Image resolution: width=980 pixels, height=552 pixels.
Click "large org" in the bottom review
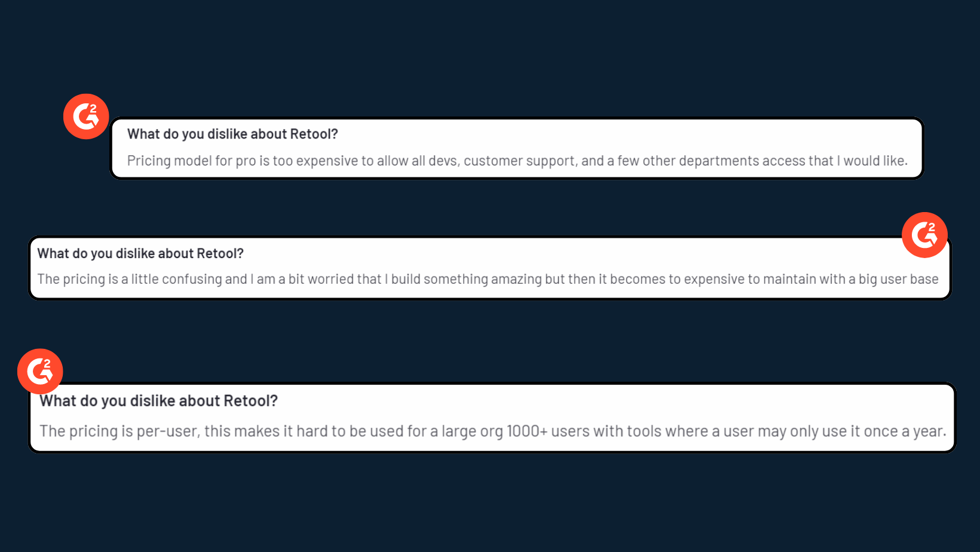472,431
